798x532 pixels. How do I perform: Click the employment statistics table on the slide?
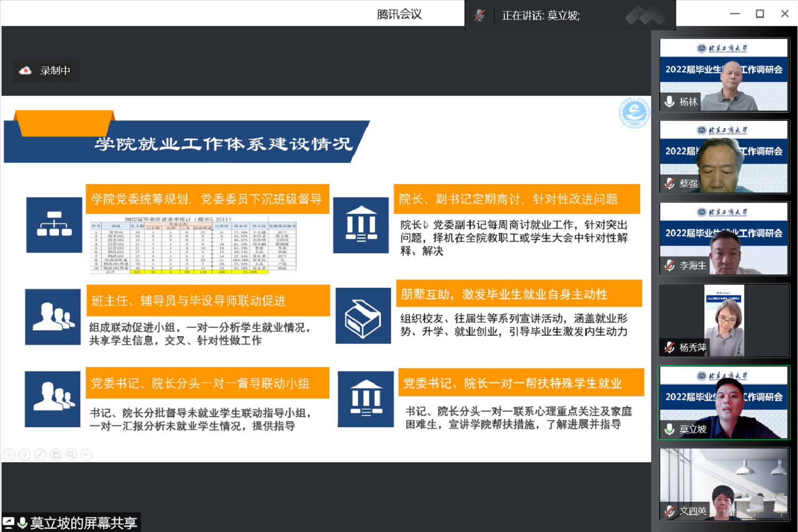point(193,245)
